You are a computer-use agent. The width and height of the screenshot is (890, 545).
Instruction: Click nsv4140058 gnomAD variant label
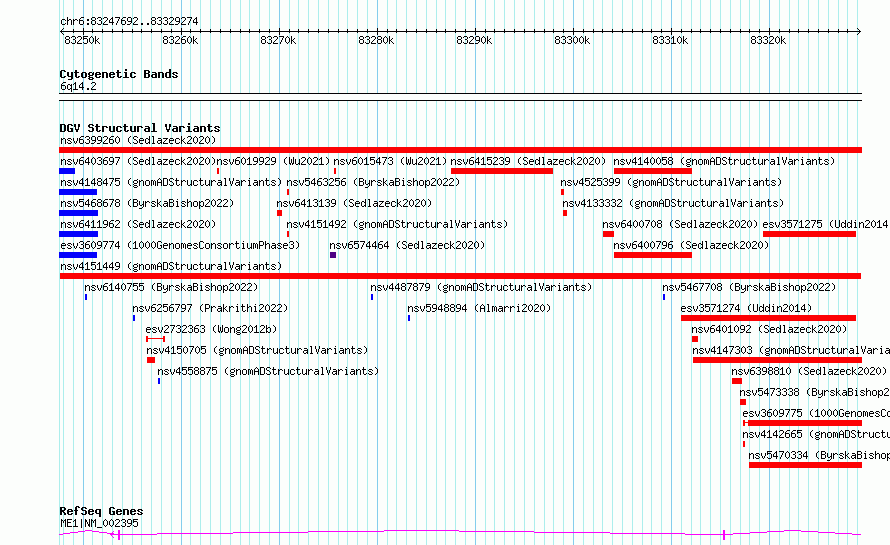724,161
